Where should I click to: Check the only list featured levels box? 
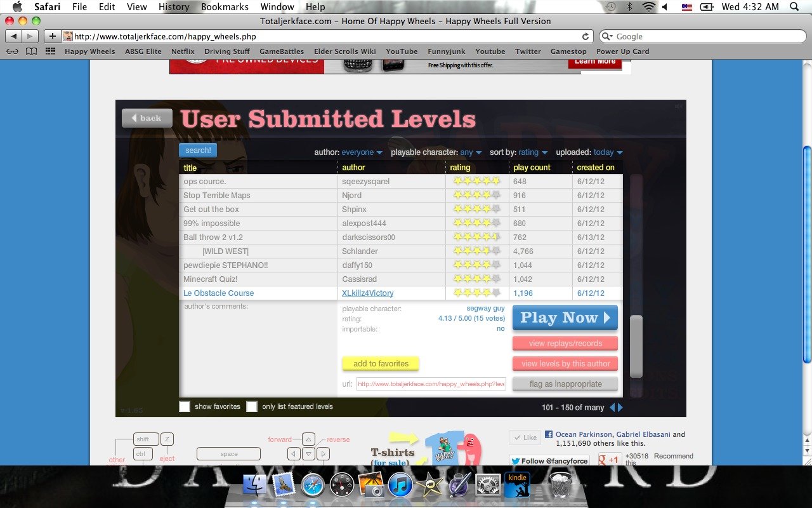(x=252, y=406)
